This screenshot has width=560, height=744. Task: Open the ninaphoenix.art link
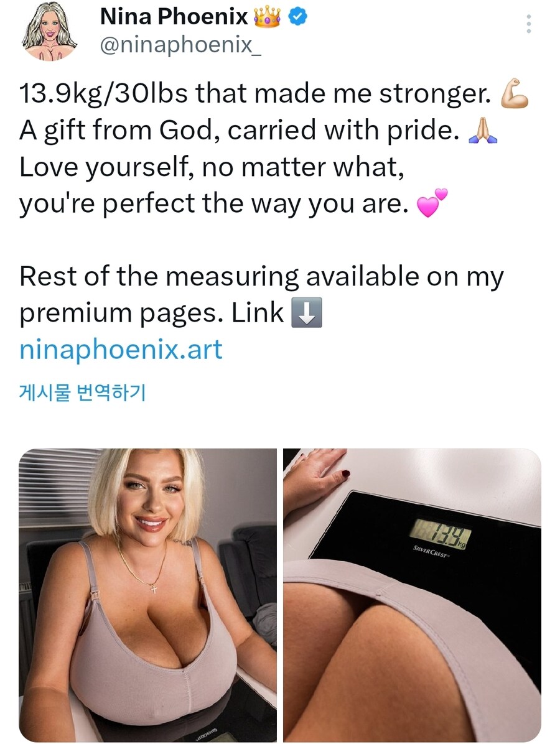click(121, 349)
